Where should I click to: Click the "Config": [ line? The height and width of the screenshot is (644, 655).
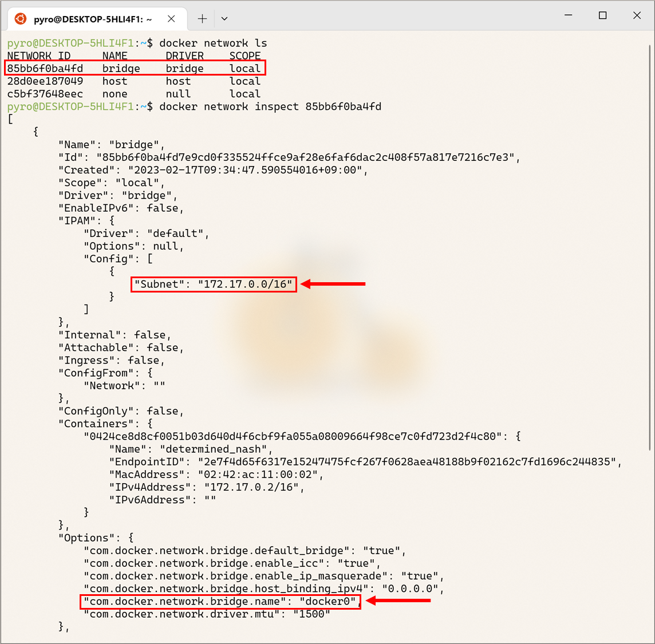(118, 259)
